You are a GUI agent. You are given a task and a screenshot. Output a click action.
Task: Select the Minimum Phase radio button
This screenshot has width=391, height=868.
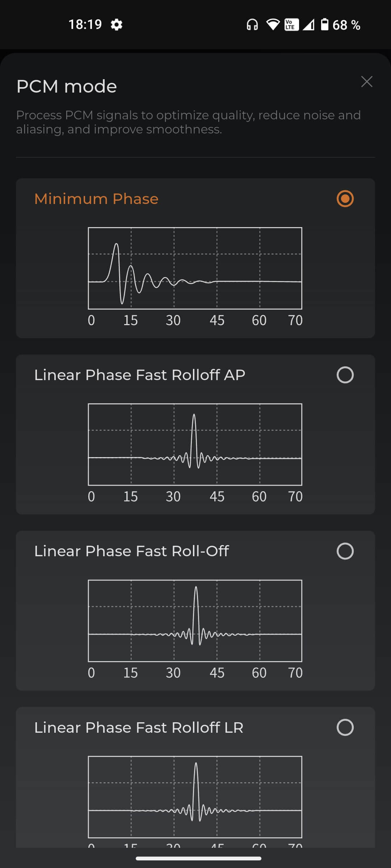click(345, 199)
